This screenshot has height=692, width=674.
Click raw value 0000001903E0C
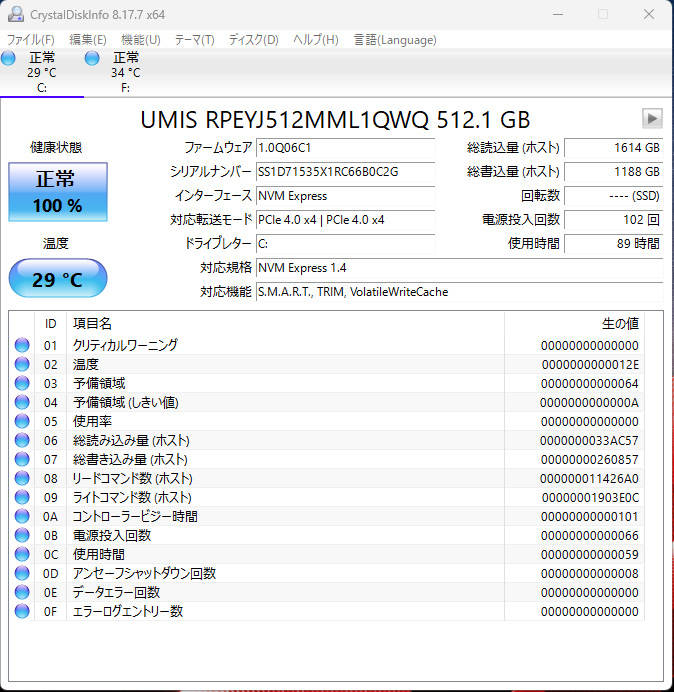pos(590,497)
